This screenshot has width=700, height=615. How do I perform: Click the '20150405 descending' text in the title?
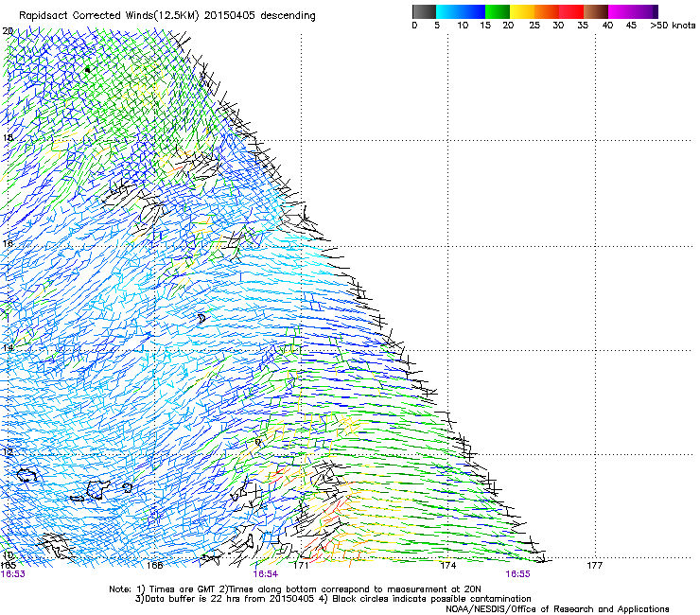[260, 16]
